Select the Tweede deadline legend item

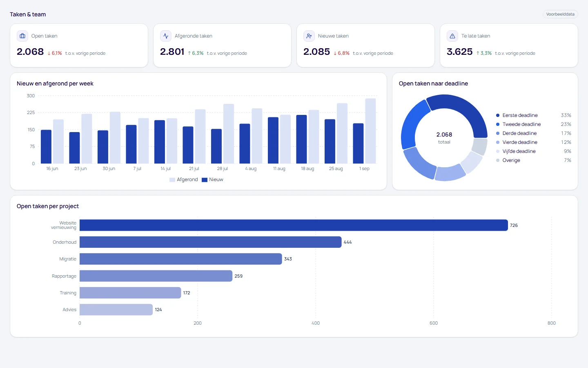tap(533, 124)
